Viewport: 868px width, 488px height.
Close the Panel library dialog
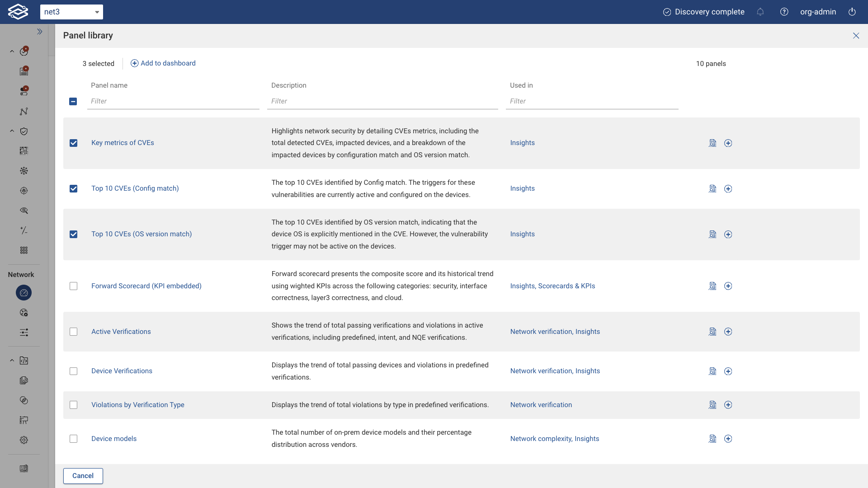coord(856,36)
